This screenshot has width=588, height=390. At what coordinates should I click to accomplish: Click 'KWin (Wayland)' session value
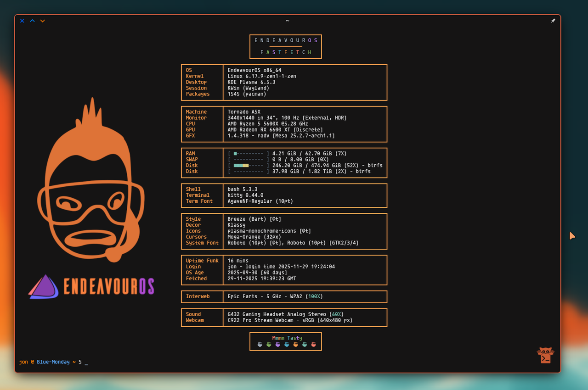(x=249, y=88)
